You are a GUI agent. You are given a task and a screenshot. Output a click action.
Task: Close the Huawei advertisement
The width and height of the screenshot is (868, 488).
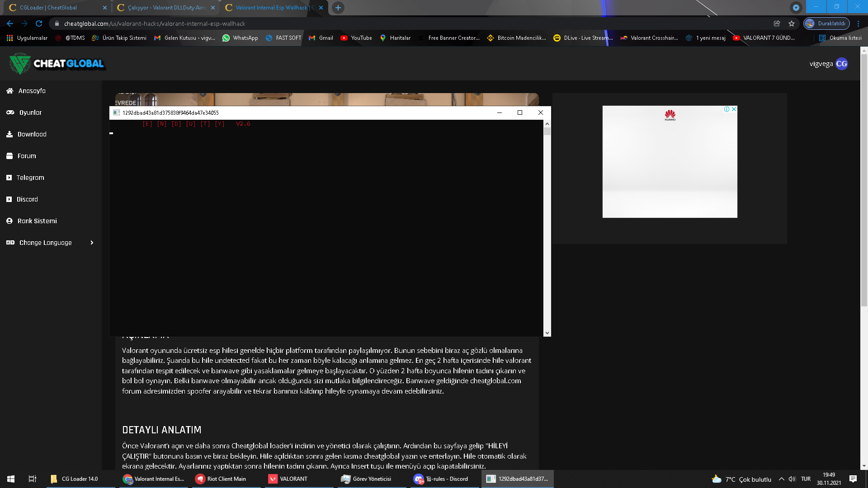pyautogui.click(x=734, y=109)
